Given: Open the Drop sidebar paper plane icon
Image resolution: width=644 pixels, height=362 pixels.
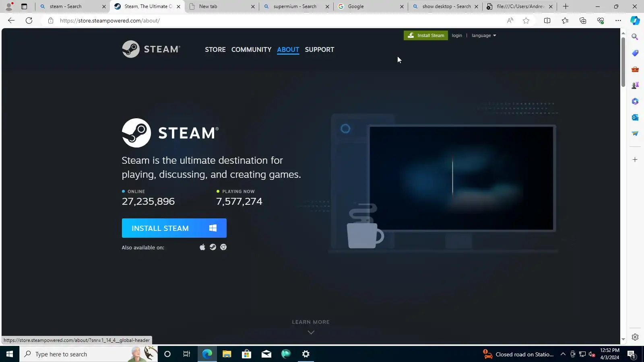Looking at the screenshot, I should [x=635, y=134].
